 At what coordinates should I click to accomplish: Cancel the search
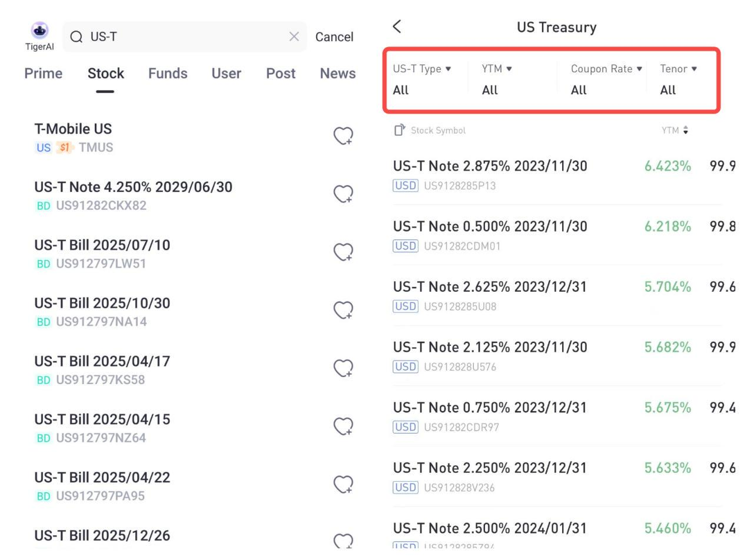tap(334, 36)
